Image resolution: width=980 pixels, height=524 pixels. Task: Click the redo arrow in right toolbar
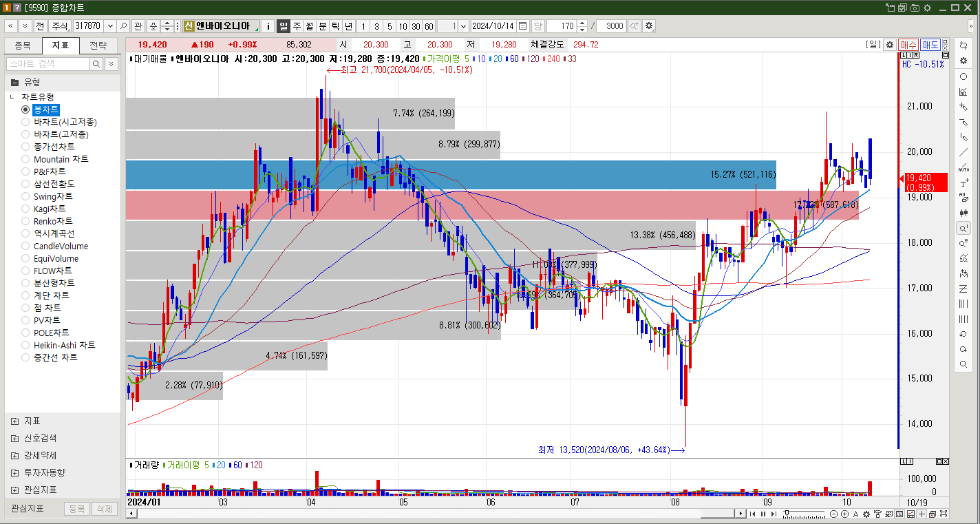[x=963, y=349]
